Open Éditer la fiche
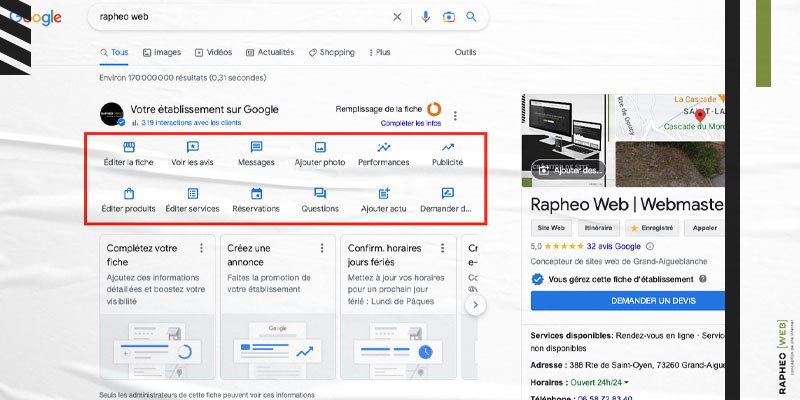 [128, 155]
